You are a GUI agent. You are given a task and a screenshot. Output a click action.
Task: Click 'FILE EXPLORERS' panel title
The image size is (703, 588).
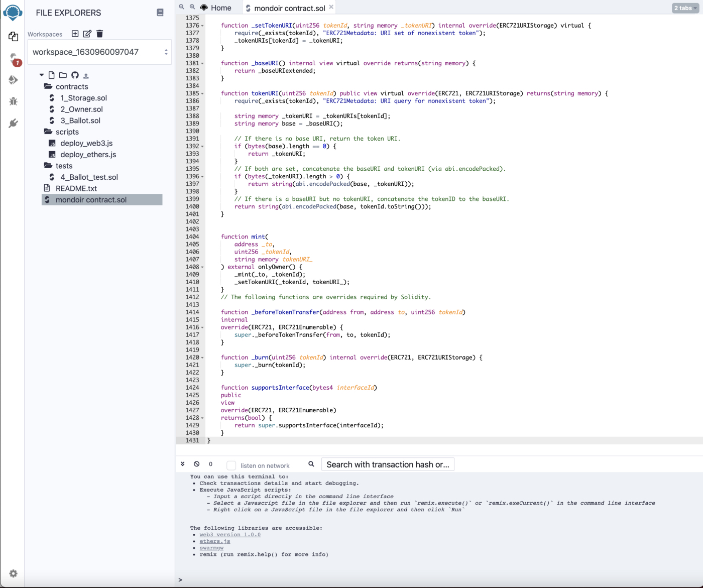(68, 13)
